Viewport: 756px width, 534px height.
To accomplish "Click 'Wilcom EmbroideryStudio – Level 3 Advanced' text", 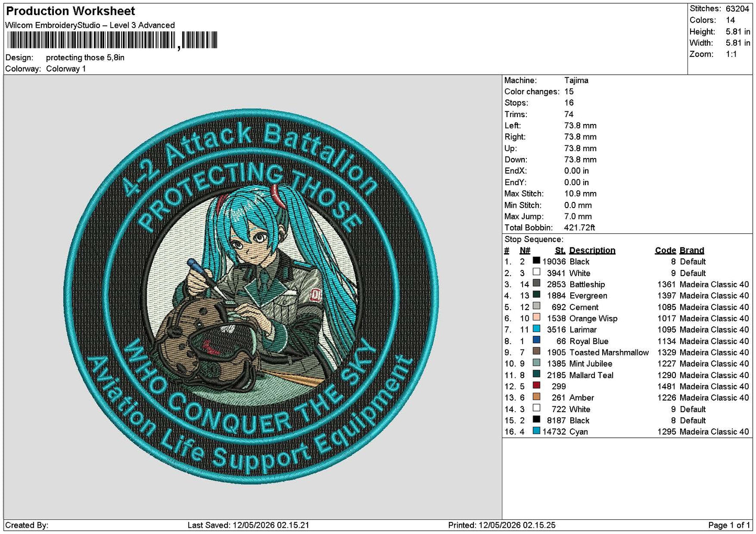I will click(x=90, y=25).
